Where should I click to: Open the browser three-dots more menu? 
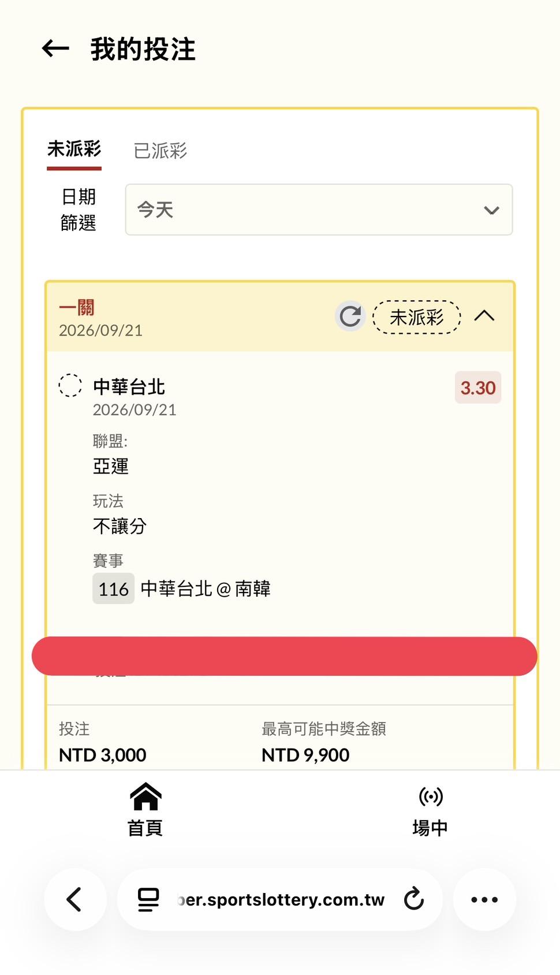(484, 899)
